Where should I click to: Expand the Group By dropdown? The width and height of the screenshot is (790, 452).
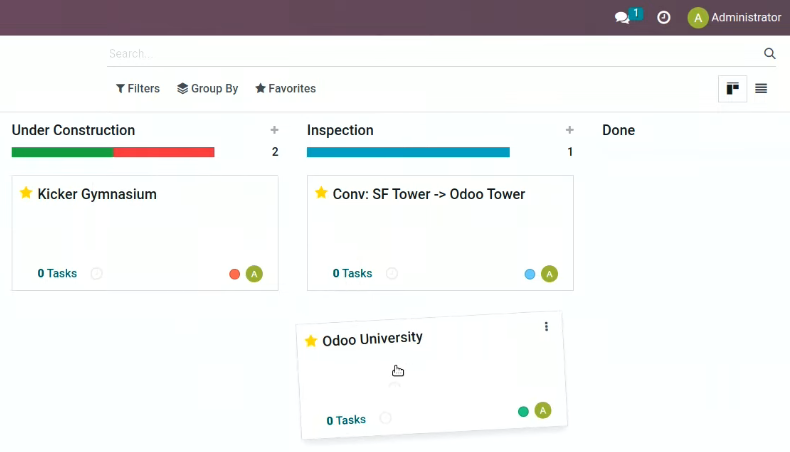pyautogui.click(x=208, y=89)
